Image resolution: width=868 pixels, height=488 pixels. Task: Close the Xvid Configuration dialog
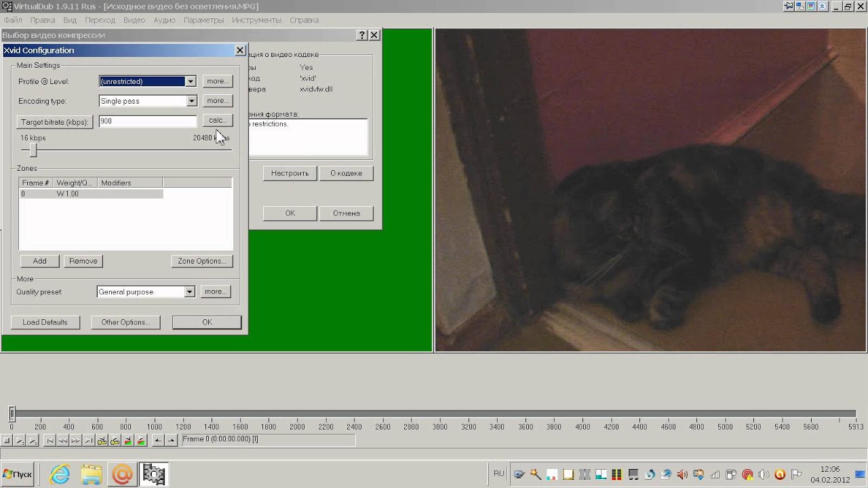pos(240,50)
